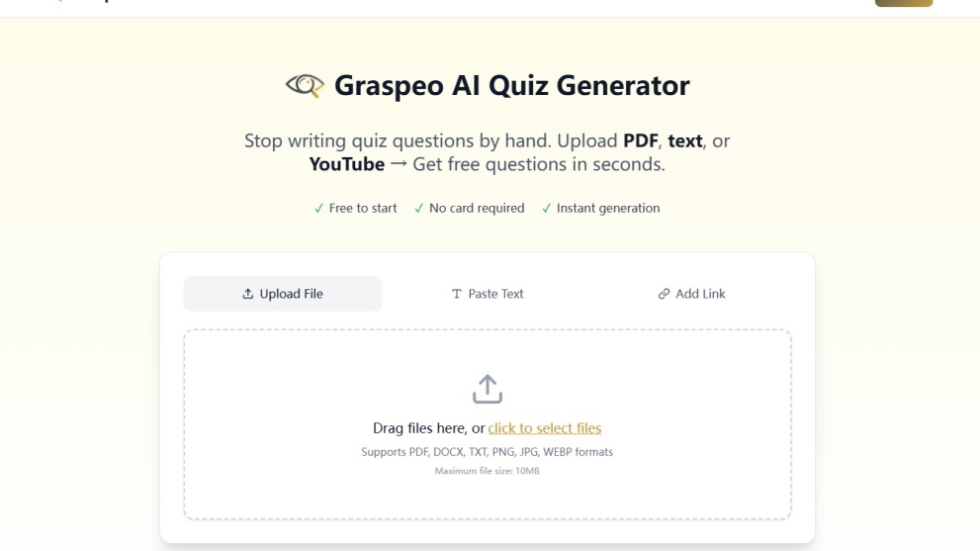Click the Graspeo eye logo icon
This screenshot has width=980, height=551.
point(305,86)
